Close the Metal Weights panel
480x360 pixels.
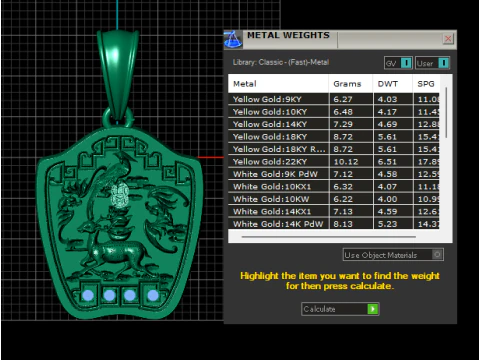point(448,39)
